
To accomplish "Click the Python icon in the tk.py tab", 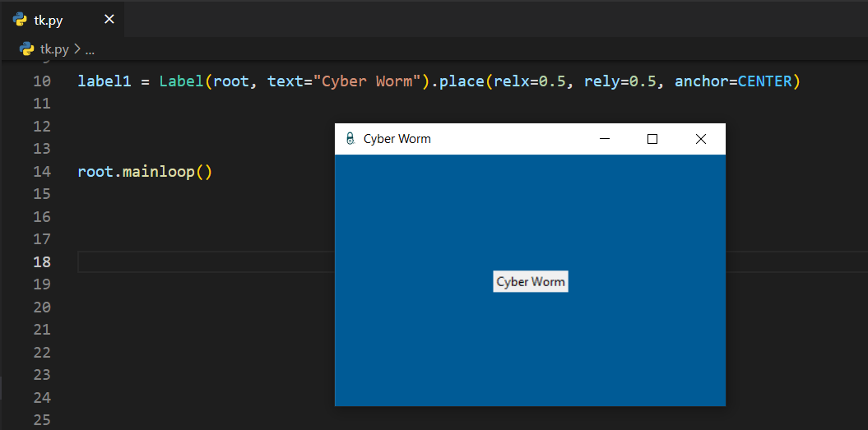I will (20, 20).
